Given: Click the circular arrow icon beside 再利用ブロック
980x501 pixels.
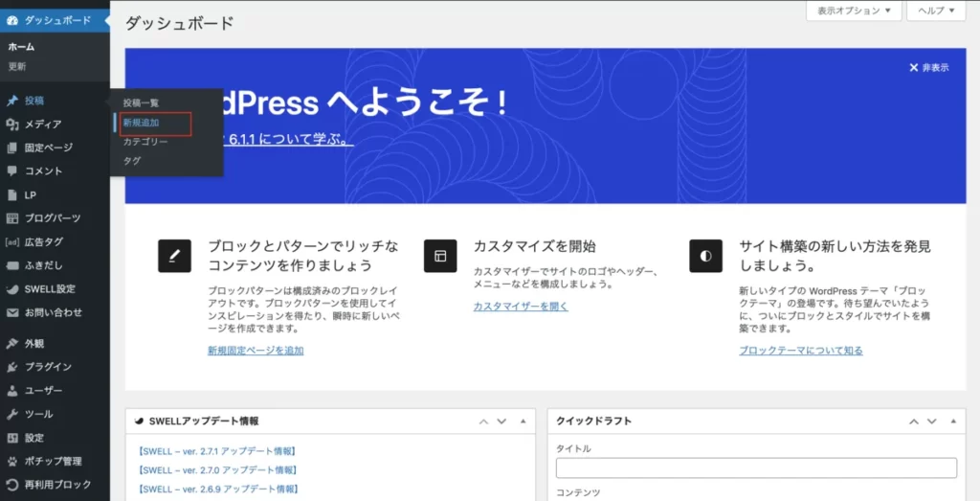Looking at the screenshot, I should 11,485.
